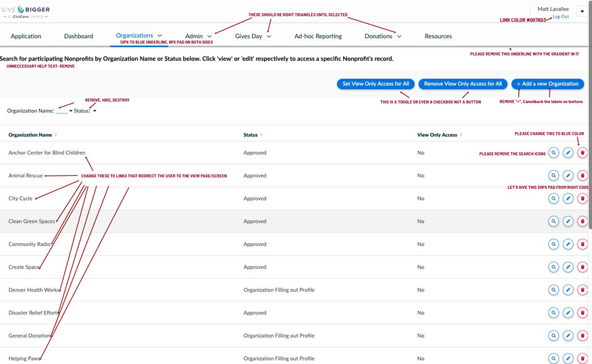The width and height of the screenshot is (592, 364).
Task: Sort by Organization Name column header
Action: [x=30, y=135]
